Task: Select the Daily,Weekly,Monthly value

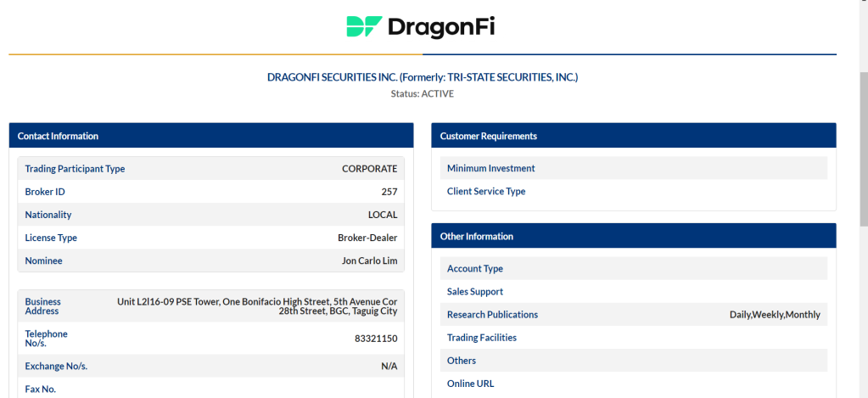Action: click(x=775, y=315)
